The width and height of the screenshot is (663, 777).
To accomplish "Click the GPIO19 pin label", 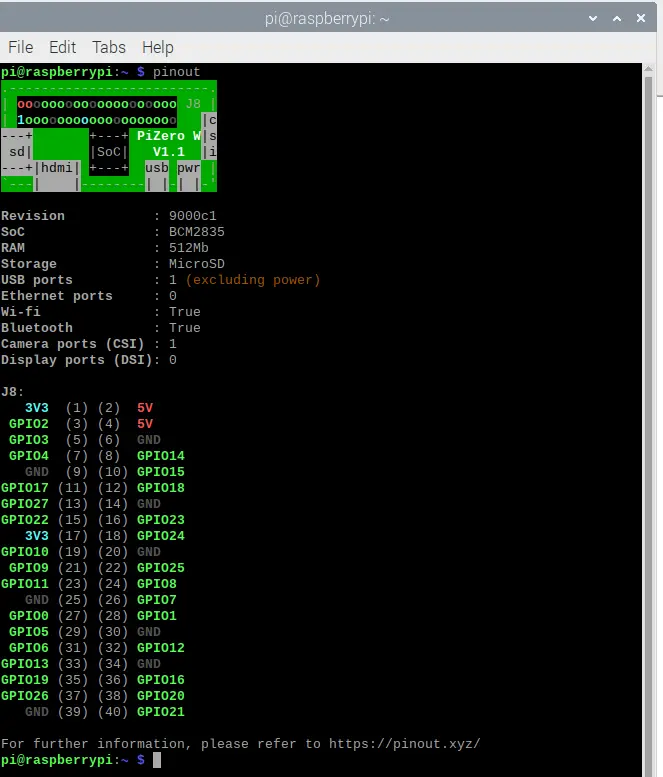I will pyautogui.click(x=25, y=679).
